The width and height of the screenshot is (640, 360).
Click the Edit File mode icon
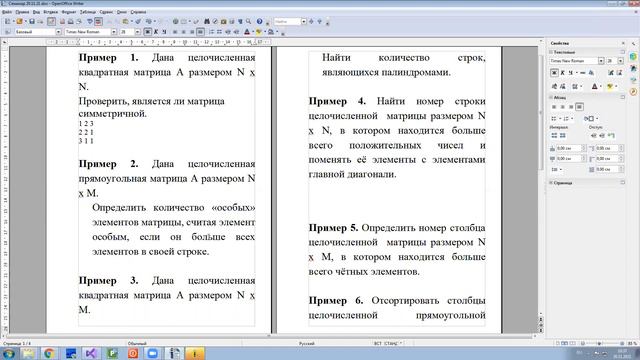(51, 21)
